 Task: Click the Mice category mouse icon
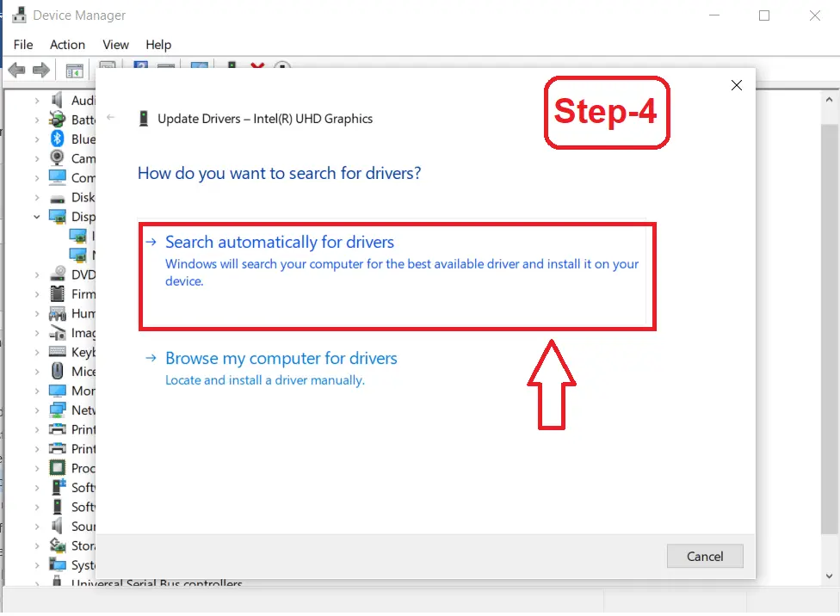[x=57, y=371]
